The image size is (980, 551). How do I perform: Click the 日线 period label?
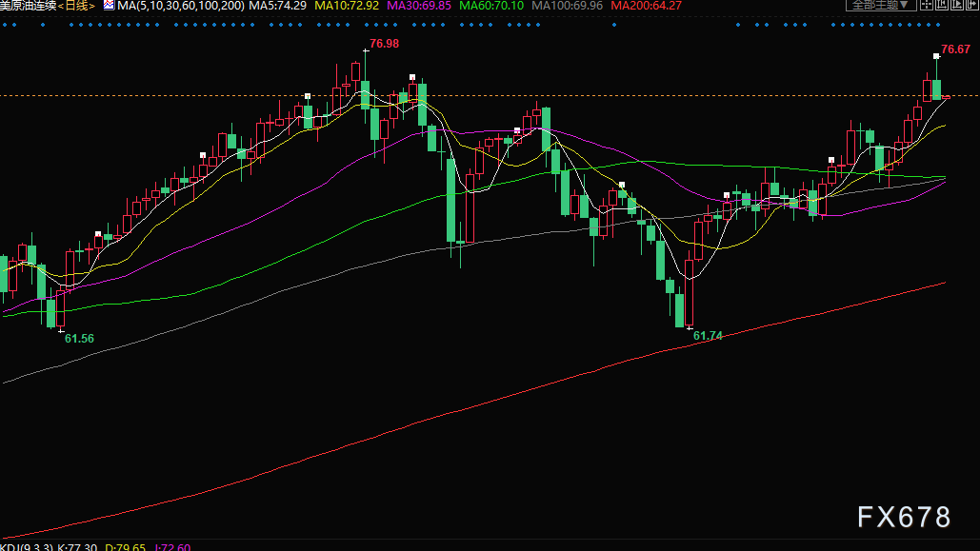tap(76, 5)
